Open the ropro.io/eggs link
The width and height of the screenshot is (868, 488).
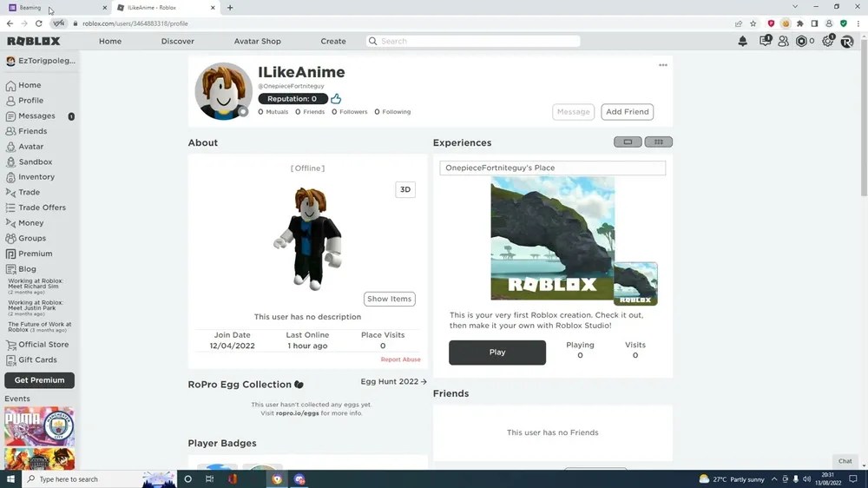(x=297, y=413)
